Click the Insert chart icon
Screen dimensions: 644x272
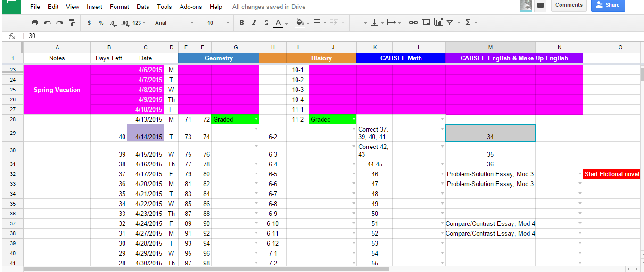(x=438, y=22)
